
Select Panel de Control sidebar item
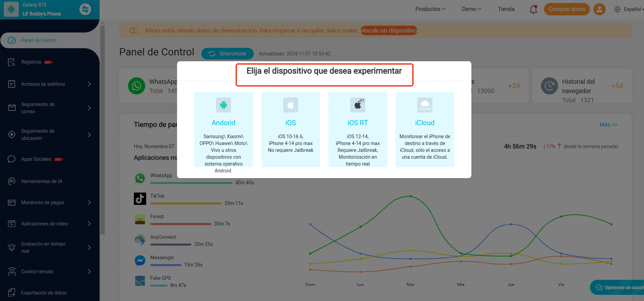pos(50,40)
